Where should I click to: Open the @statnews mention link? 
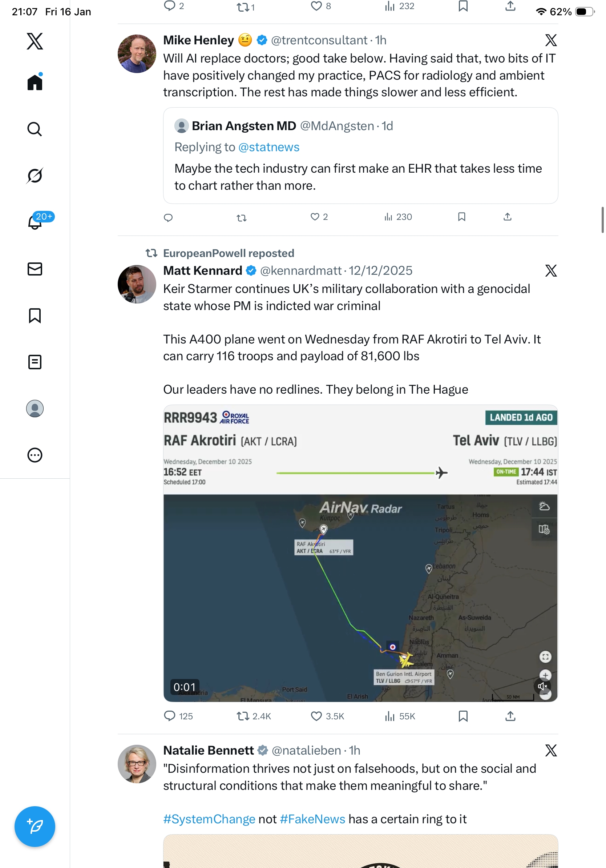pos(268,147)
